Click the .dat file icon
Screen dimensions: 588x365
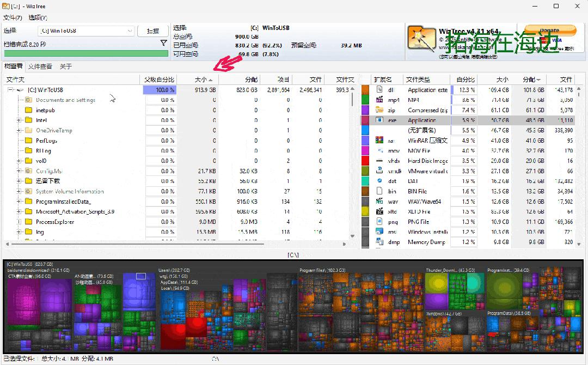pyautogui.click(x=379, y=180)
